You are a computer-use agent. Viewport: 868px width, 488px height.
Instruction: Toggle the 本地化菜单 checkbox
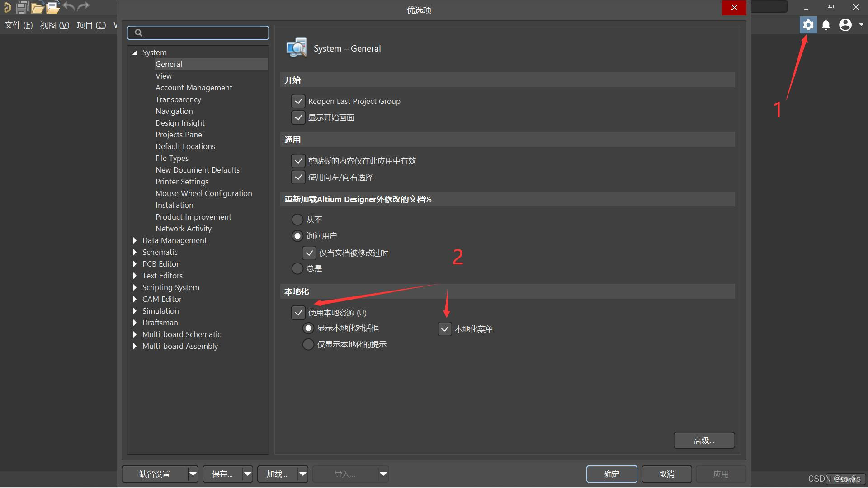tap(445, 329)
